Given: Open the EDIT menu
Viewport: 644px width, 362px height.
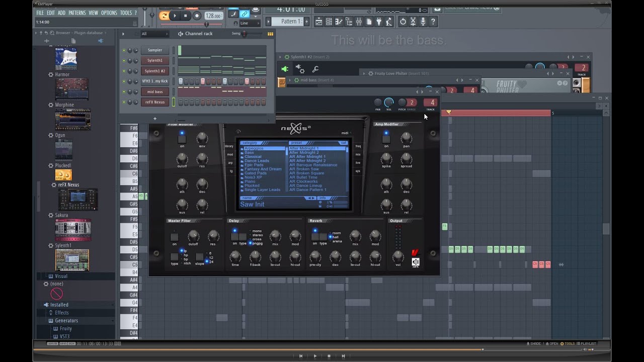Looking at the screenshot, I should pyautogui.click(x=51, y=13).
